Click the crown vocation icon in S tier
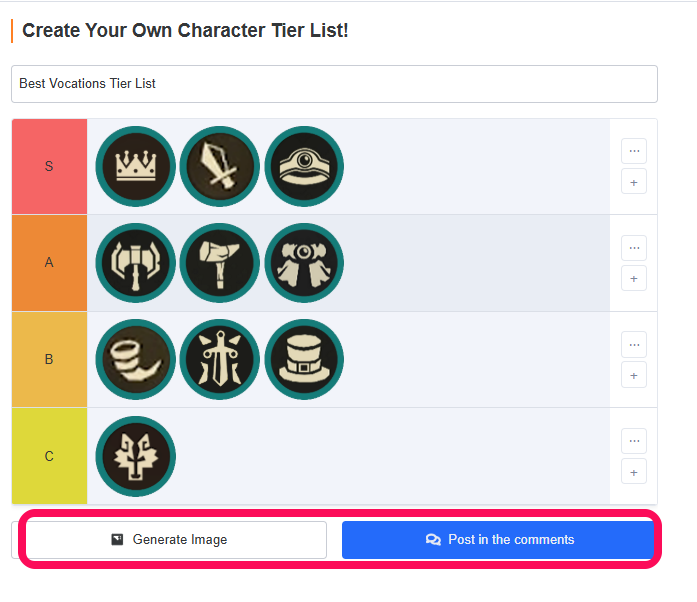697x602 pixels. (x=135, y=166)
